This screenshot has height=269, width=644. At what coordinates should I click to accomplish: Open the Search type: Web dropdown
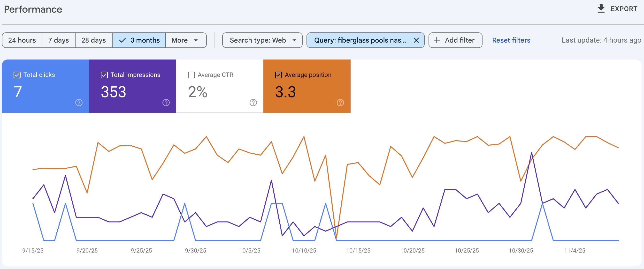[x=262, y=40]
